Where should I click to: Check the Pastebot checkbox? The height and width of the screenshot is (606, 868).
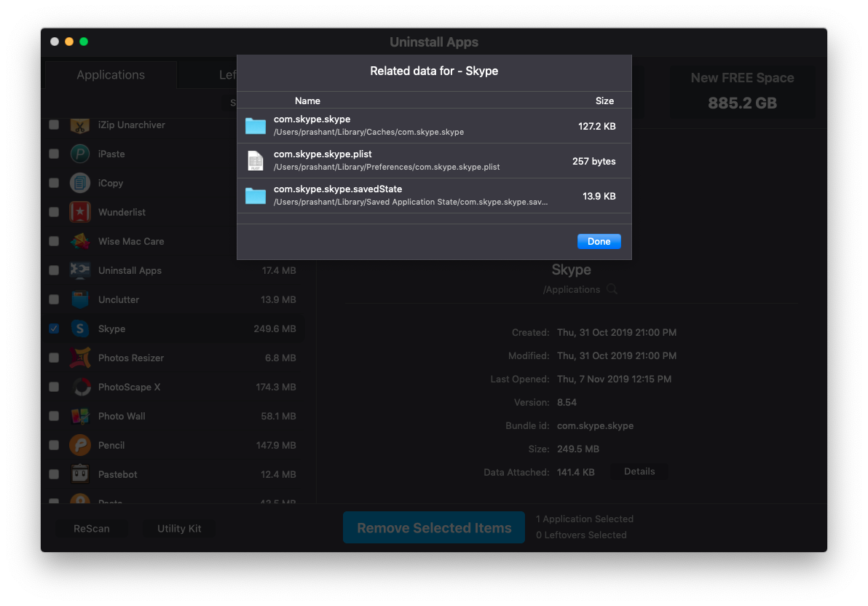tap(54, 474)
